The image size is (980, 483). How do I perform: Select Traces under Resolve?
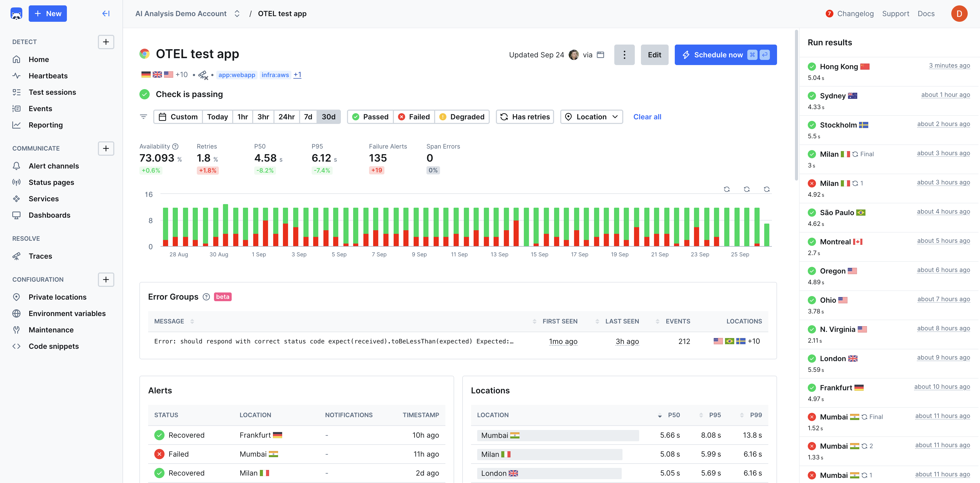40,256
